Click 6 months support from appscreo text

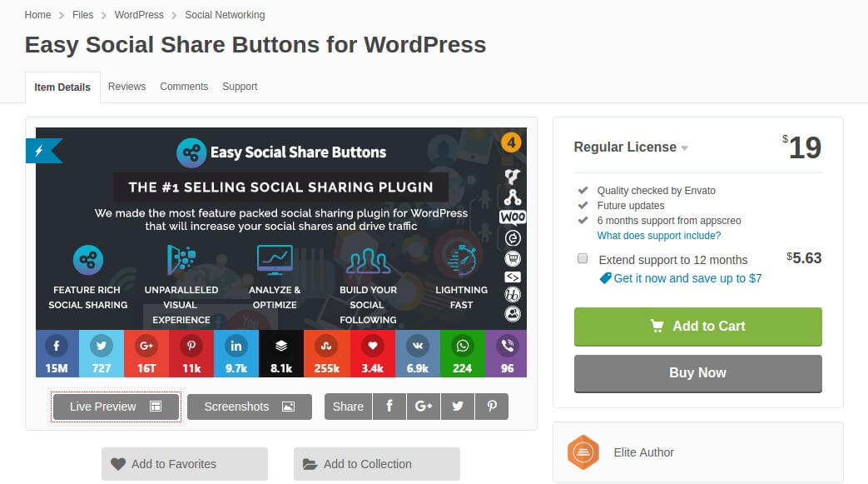coord(669,221)
